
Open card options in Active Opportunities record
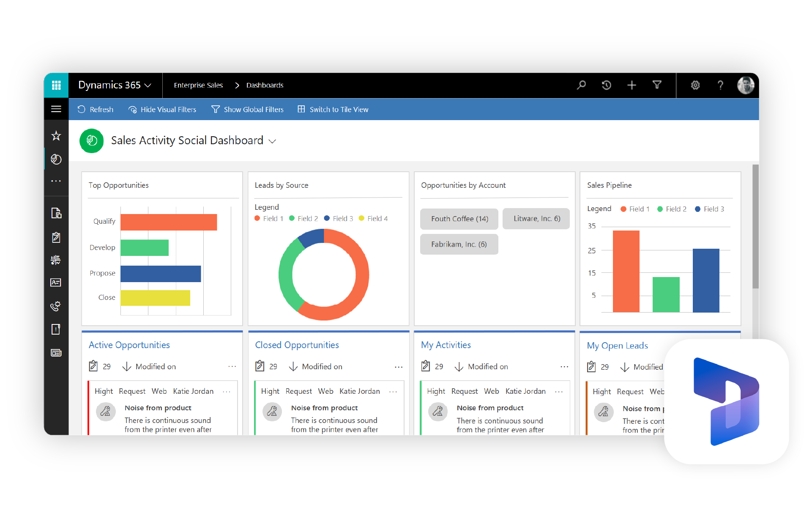(x=227, y=392)
